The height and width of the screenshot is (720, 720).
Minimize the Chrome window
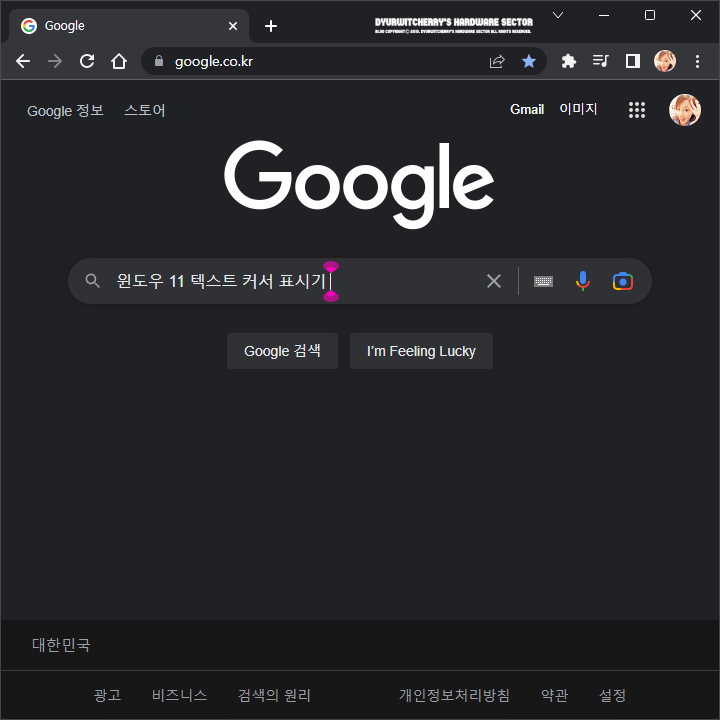coord(604,15)
